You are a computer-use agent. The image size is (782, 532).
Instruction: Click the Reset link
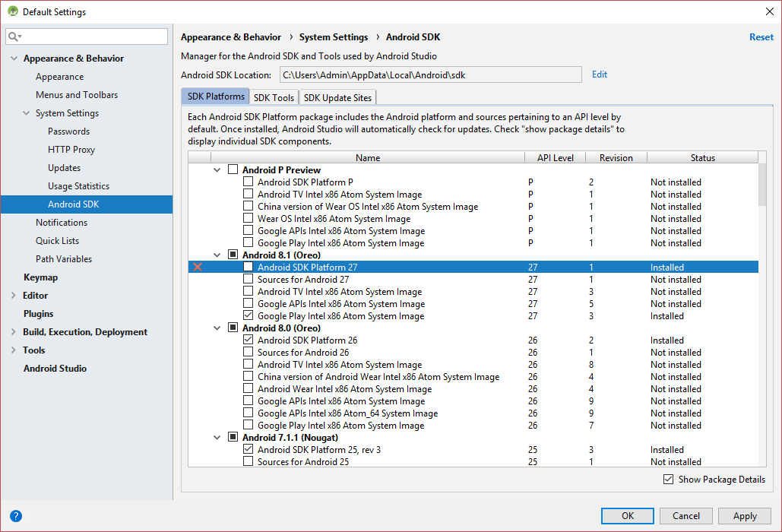pyautogui.click(x=761, y=36)
